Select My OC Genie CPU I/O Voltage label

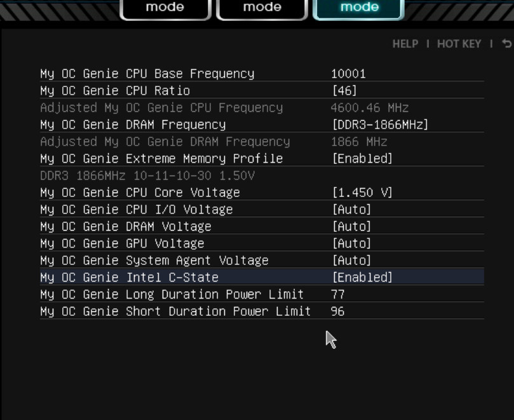pos(137,210)
